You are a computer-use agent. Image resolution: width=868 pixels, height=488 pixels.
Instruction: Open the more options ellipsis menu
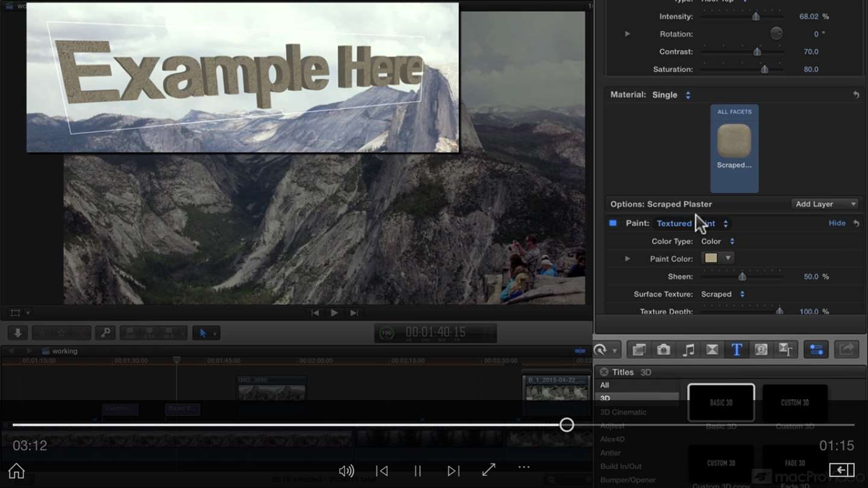[x=524, y=467]
